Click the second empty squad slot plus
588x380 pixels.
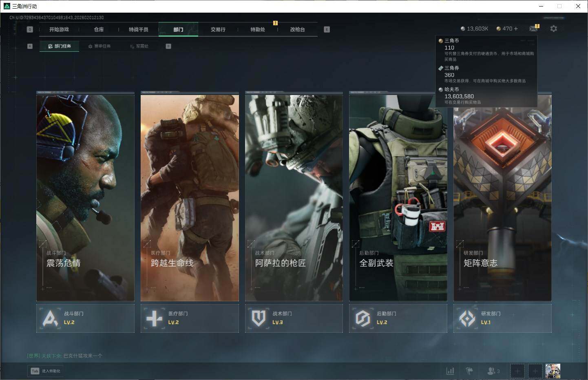pyautogui.click(x=535, y=371)
